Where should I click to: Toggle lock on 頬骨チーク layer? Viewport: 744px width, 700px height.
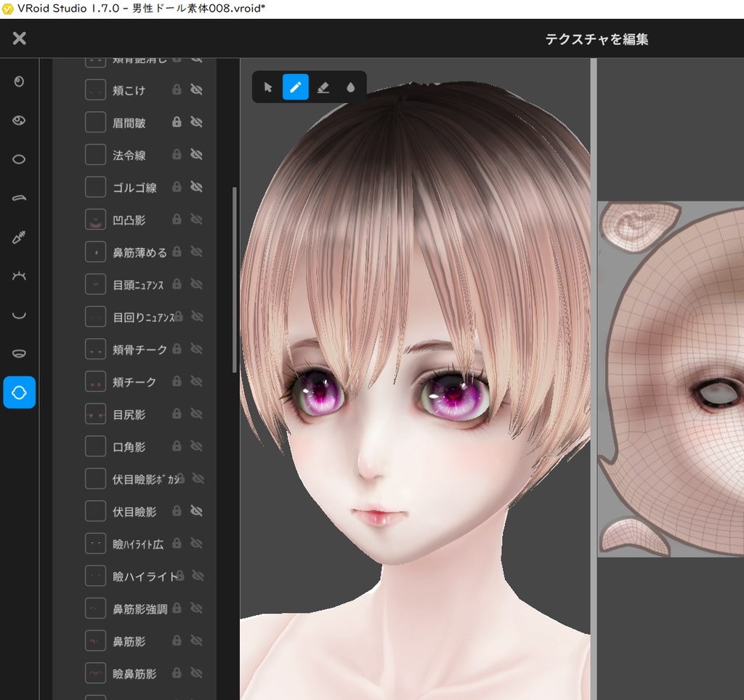[x=177, y=349]
